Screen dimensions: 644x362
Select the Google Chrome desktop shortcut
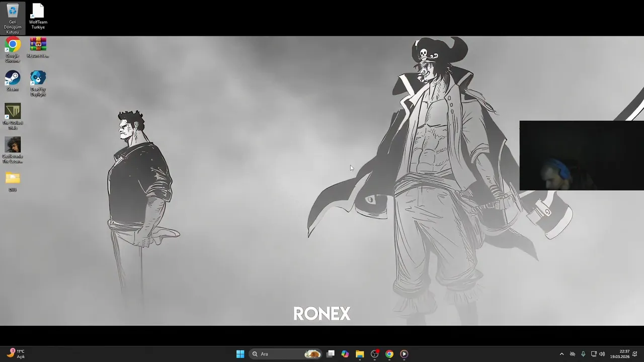tap(13, 50)
